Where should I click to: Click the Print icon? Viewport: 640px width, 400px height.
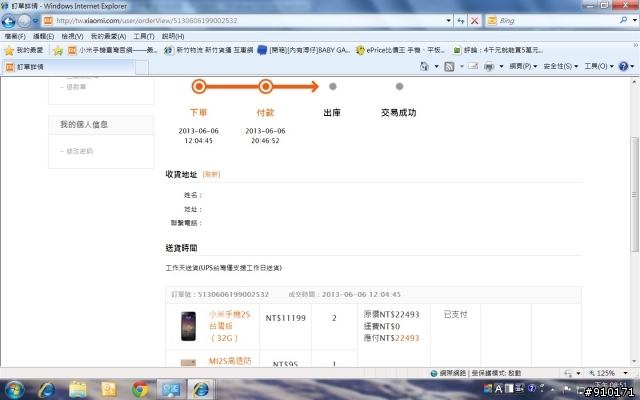click(x=489, y=67)
